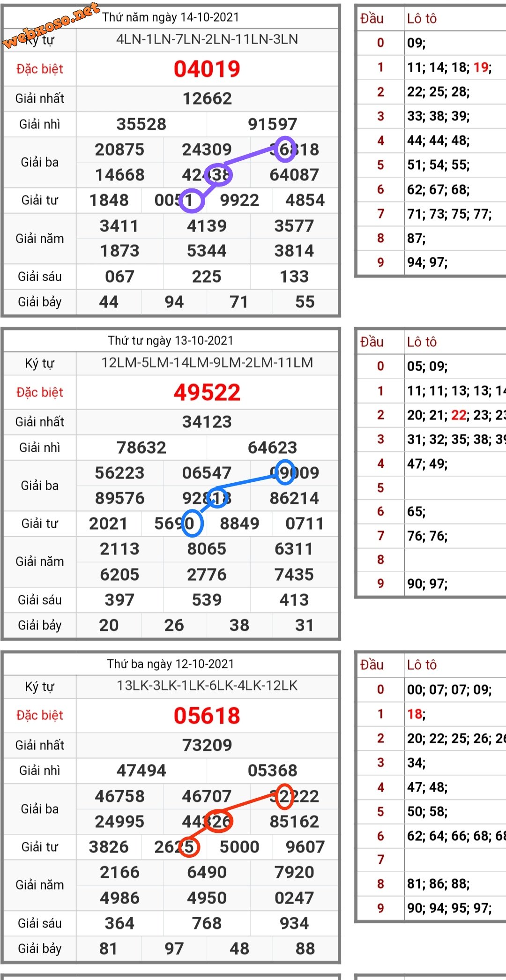This screenshot has height=980, width=506.
Task: Click the fifth prize number 7435
Action: pos(294,575)
